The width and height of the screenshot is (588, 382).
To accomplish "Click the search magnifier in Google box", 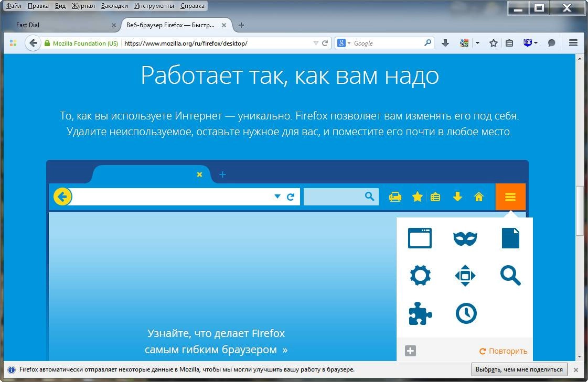I will click(x=428, y=43).
